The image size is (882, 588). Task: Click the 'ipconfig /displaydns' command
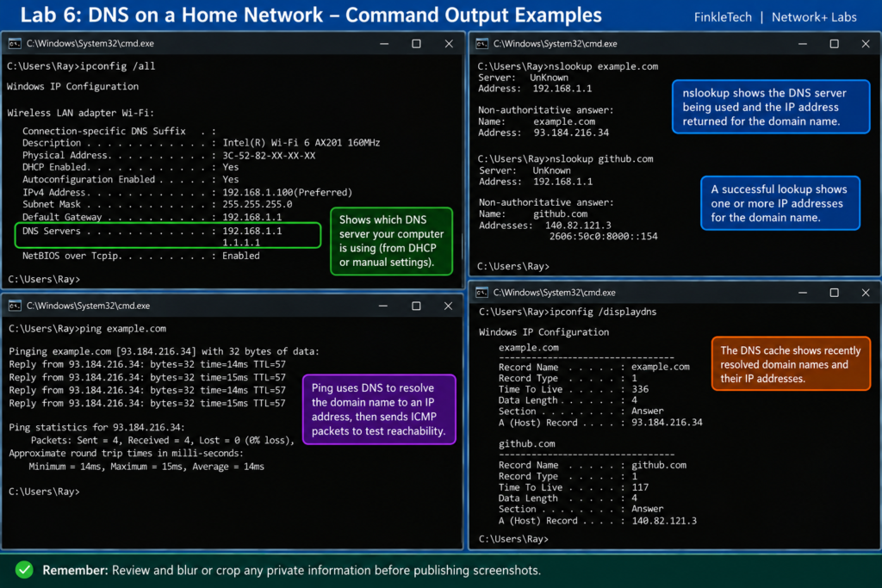[x=568, y=312]
